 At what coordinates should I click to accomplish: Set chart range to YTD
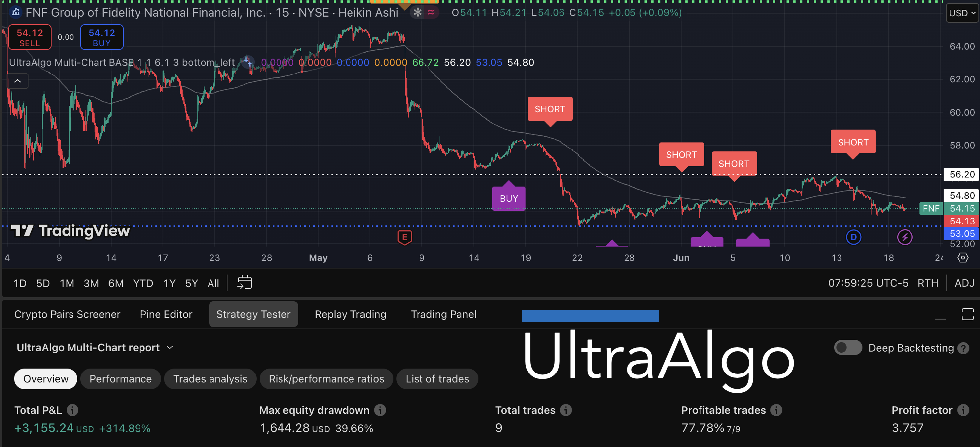(143, 283)
